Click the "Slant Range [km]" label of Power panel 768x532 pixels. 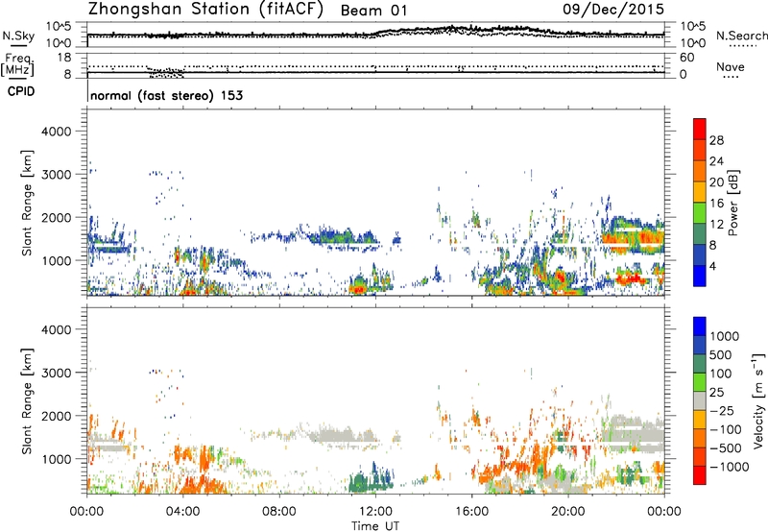pyautogui.click(x=27, y=203)
